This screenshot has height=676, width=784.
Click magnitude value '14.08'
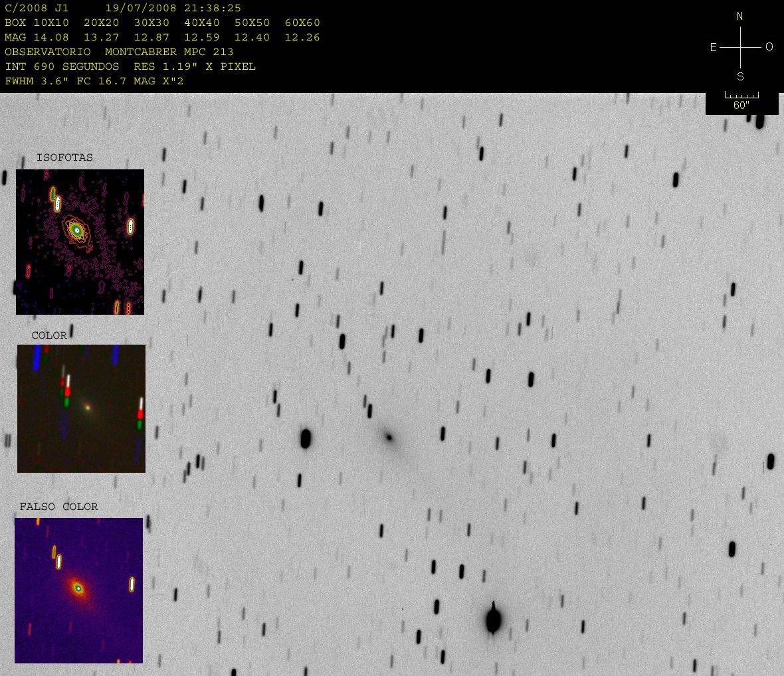click(x=51, y=37)
